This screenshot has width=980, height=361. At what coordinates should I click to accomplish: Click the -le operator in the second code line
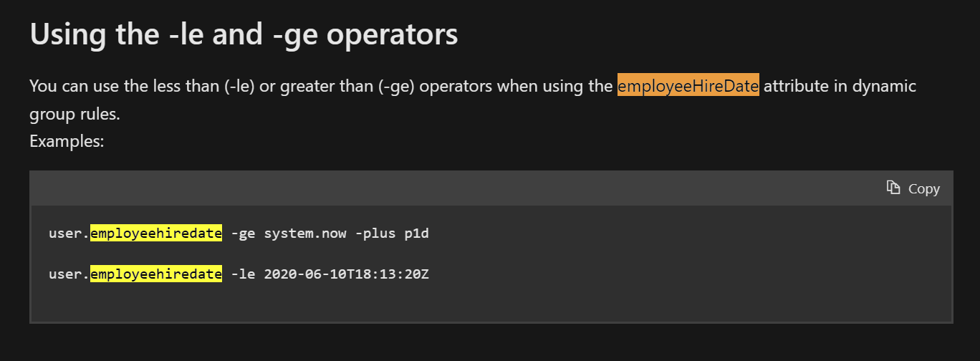click(x=243, y=274)
